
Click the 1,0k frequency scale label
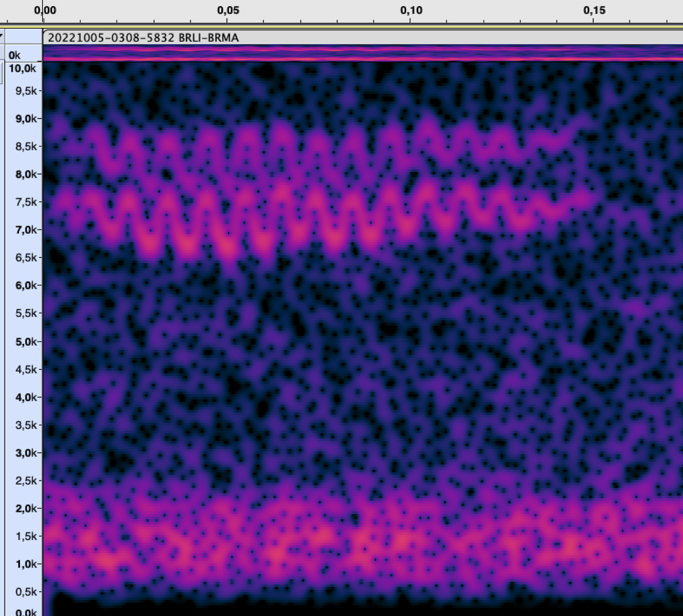25,564
